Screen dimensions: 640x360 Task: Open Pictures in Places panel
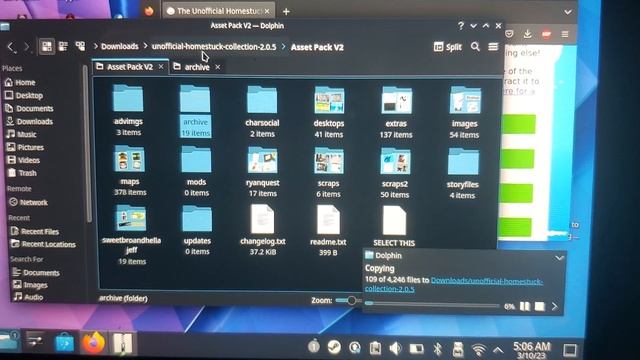pos(25,147)
